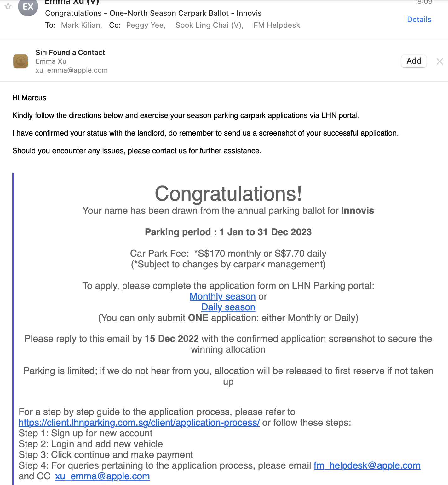Select Cc recipient FM Helpdesk
The image size is (448, 485).
tap(277, 25)
